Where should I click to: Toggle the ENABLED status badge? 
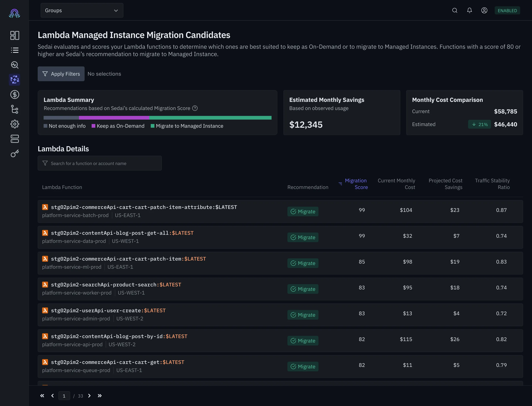[x=507, y=10]
